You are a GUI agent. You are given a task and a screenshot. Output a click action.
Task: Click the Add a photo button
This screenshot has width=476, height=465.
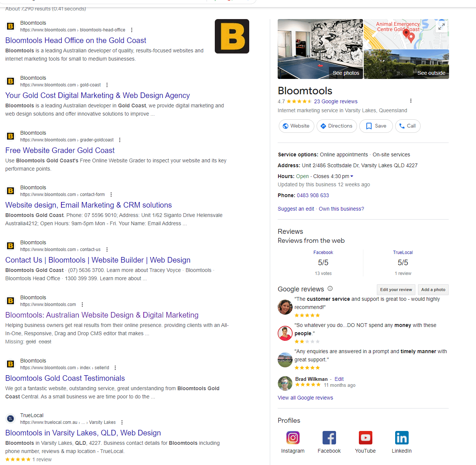point(433,290)
